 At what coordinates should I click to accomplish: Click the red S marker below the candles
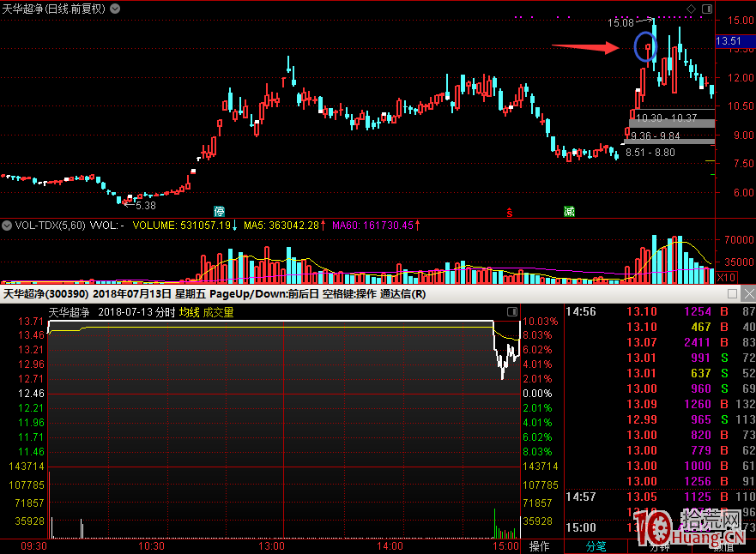click(509, 213)
